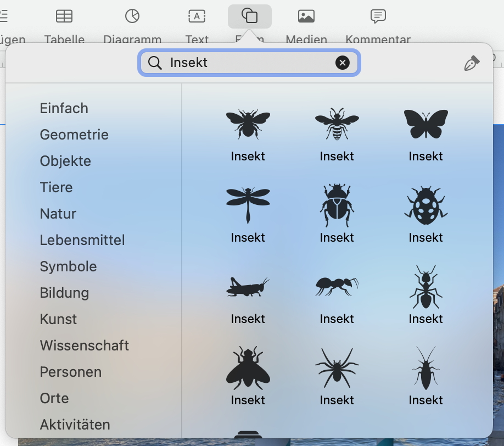Select the Kunst category

(x=58, y=319)
